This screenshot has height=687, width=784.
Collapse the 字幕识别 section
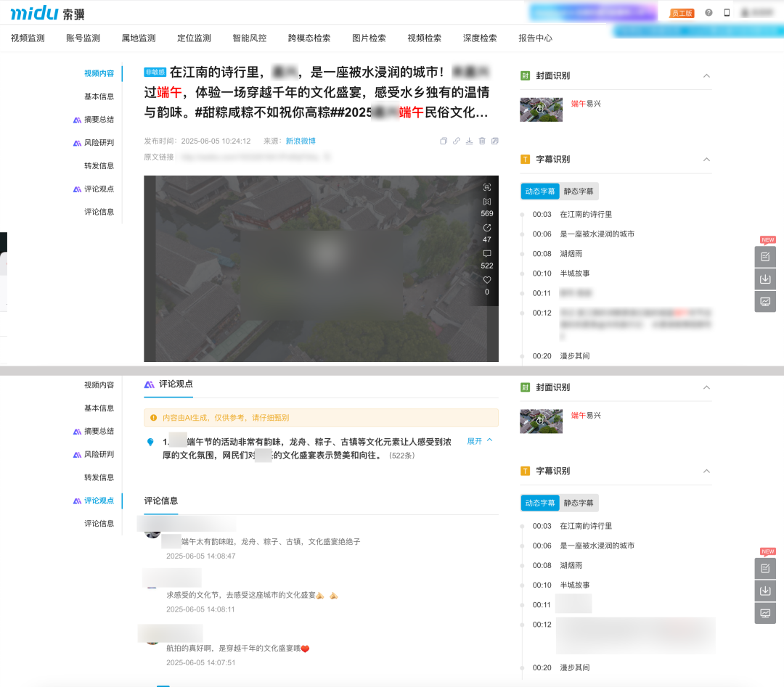(706, 159)
